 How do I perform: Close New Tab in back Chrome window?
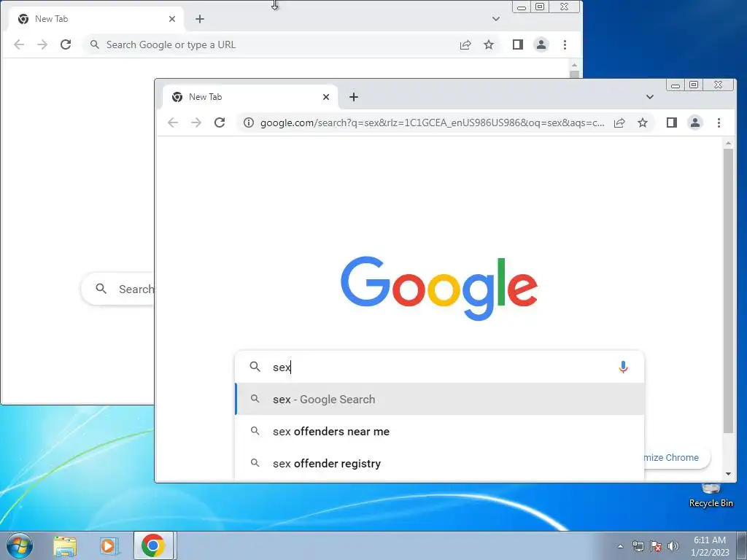pyautogui.click(x=172, y=19)
